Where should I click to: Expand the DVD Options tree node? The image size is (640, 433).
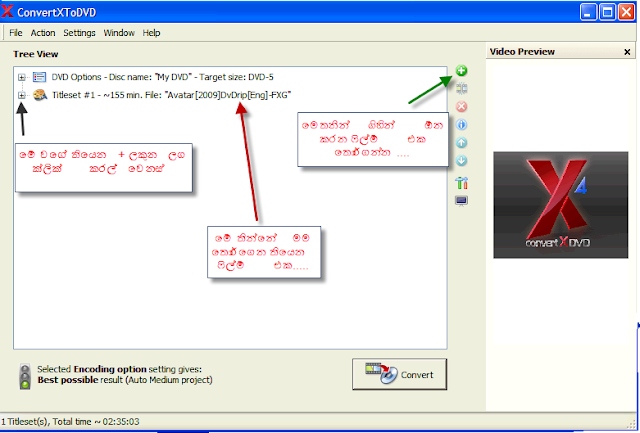click(x=22, y=77)
